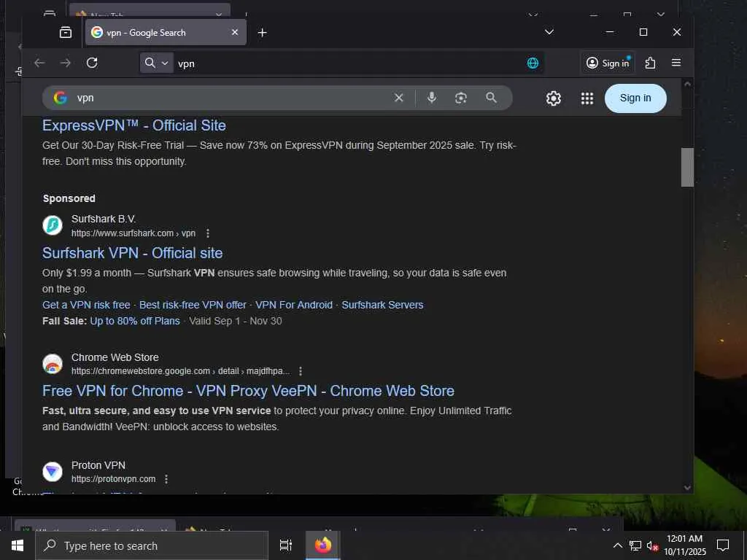Viewport: 747px width, 560px height.
Task: Open Surfshark VPN - Official site link
Action: (133, 253)
